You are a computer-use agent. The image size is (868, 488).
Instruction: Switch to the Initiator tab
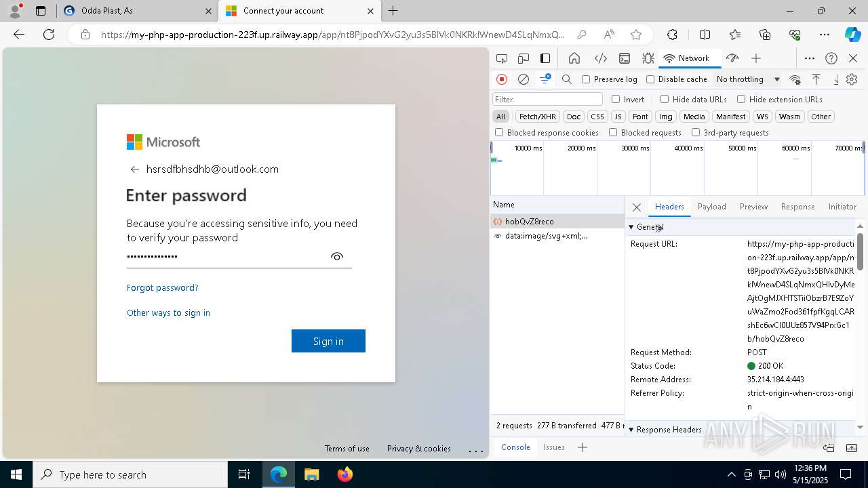[842, 207]
